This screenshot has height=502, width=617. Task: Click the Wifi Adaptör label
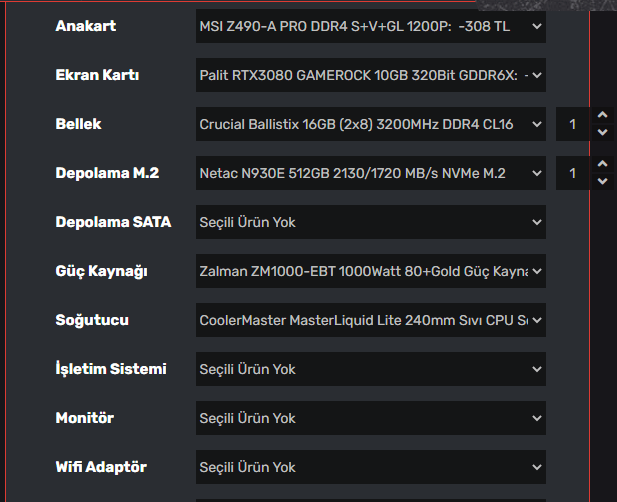point(101,467)
